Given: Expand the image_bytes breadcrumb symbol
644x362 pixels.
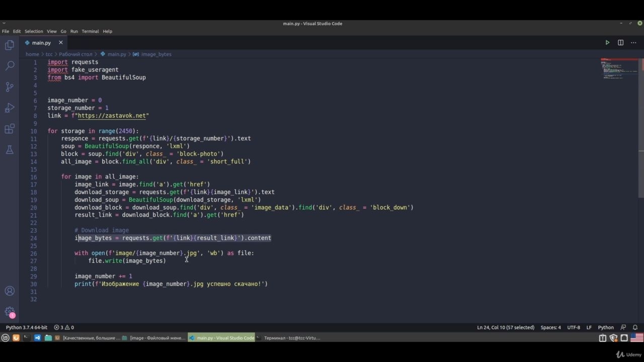Looking at the screenshot, I should coord(152,54).
